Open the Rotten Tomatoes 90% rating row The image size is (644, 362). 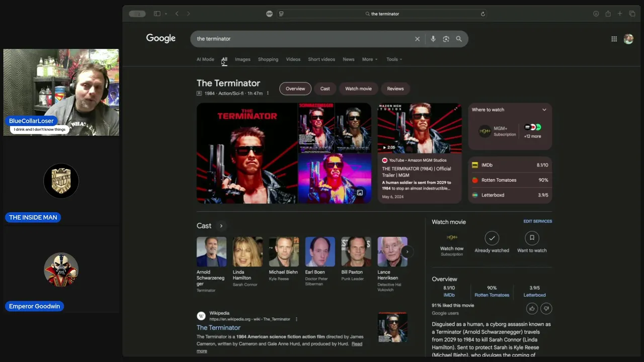tap(510, 180)
